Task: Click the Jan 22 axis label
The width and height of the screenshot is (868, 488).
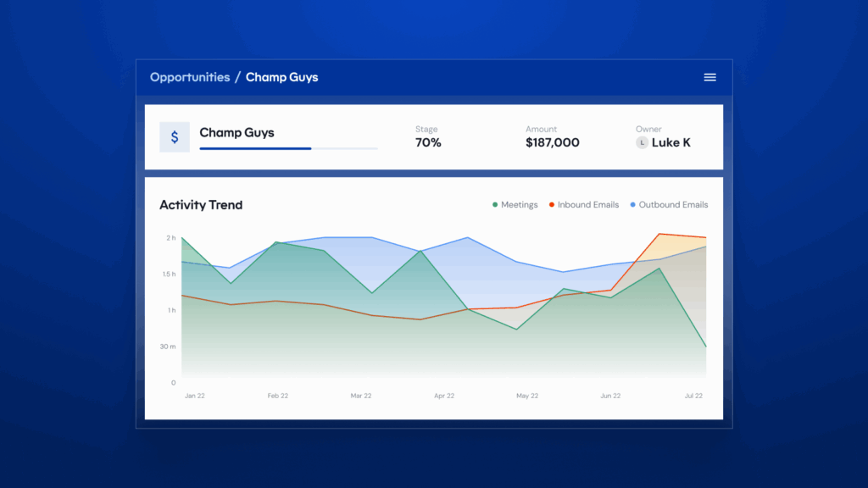Action: (x=194, y=395)
